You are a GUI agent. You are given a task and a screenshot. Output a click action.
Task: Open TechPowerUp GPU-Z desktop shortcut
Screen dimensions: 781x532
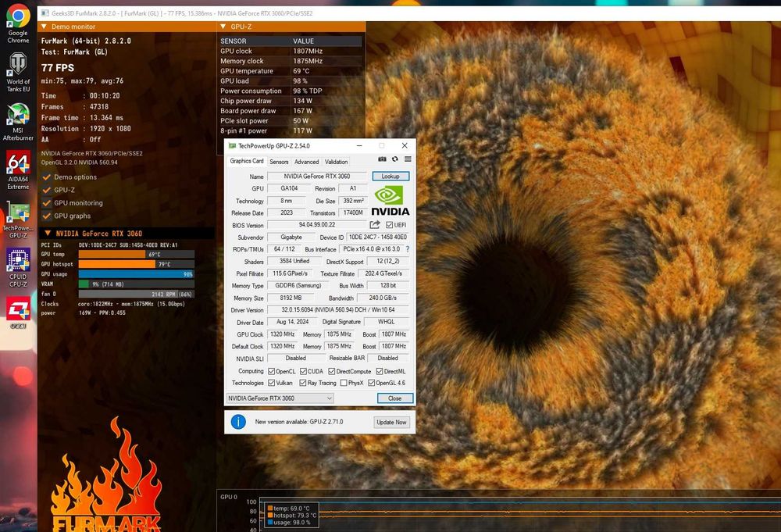click(x=18, y=220)
